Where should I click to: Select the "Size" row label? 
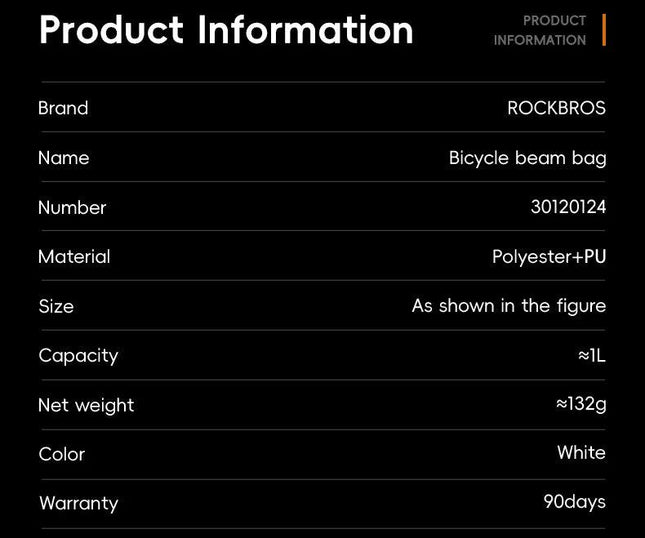[56, 307]
